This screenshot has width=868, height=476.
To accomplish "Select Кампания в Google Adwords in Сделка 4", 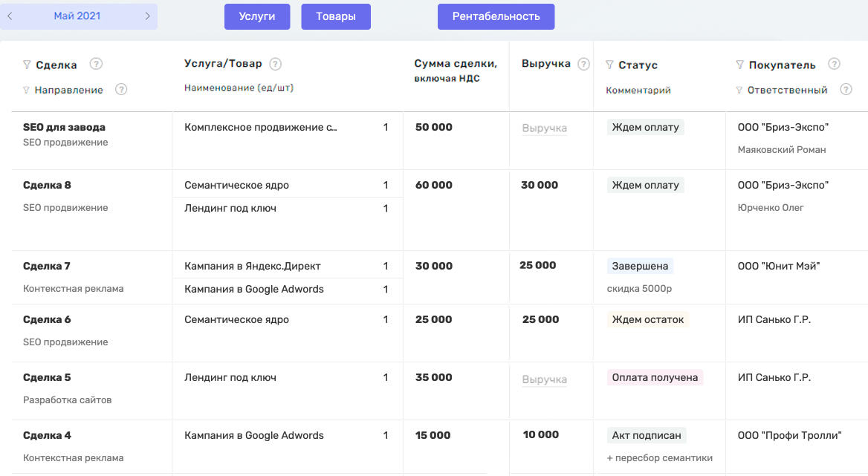I will click(x=254, y=436).
